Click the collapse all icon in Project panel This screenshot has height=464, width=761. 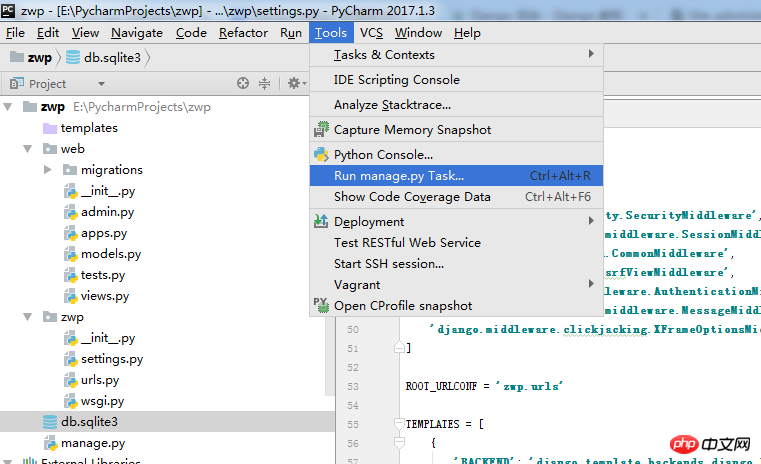(265, 83)
